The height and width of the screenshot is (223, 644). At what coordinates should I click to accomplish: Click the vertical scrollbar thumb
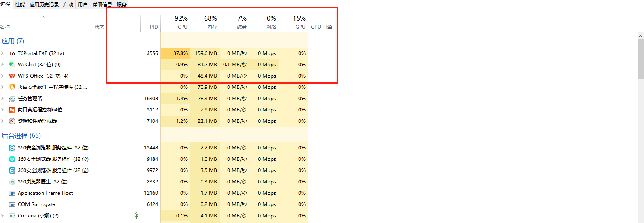coord(640,59)
